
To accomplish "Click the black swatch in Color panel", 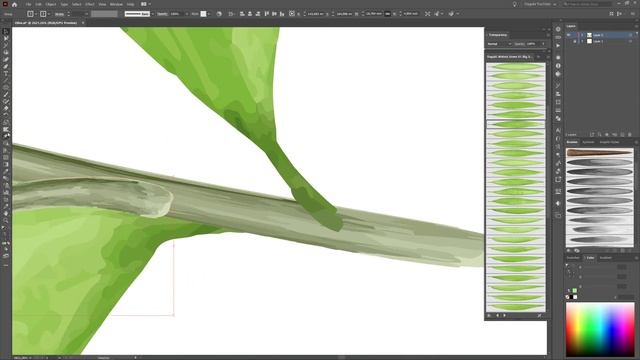I will click(x=571, y=297).
